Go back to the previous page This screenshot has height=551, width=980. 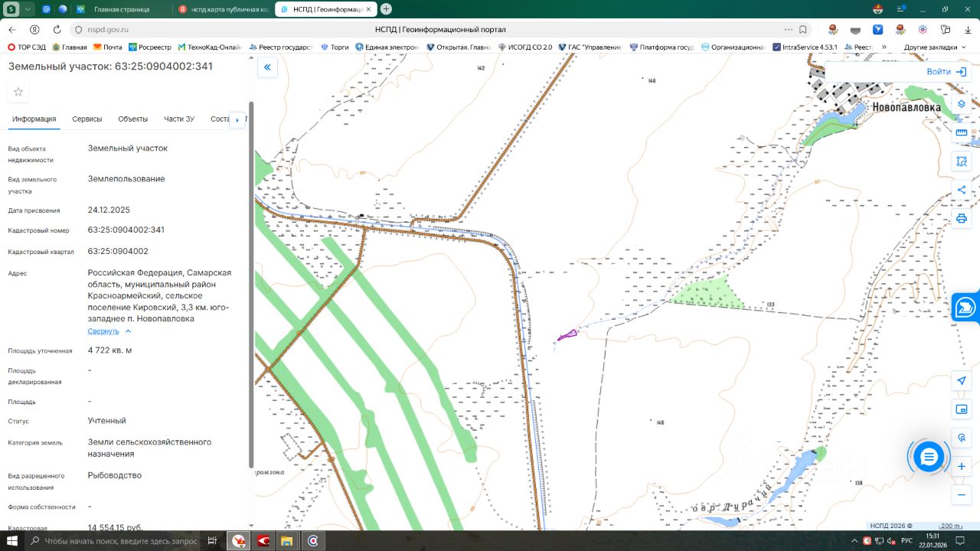pos(12,30)
